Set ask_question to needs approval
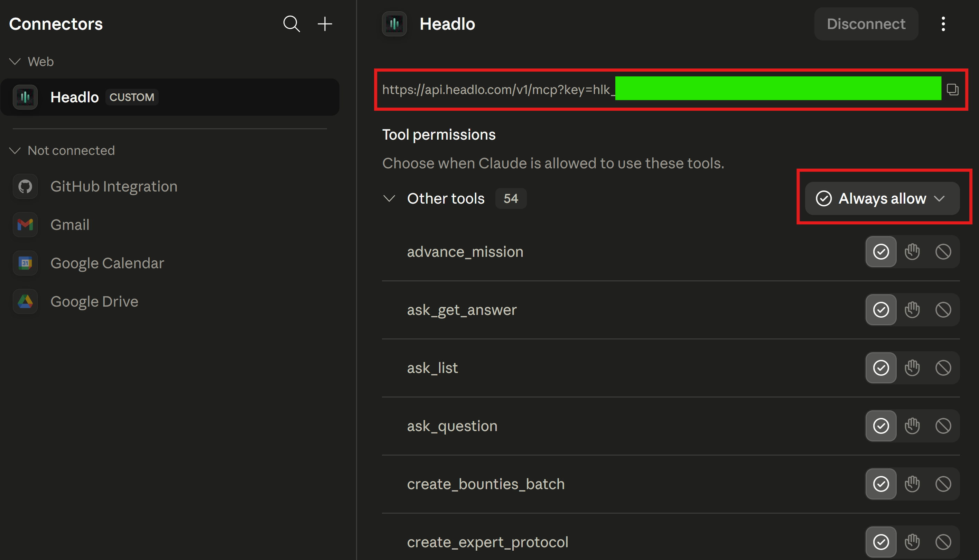The image size is (979, 560). (912, 426)
